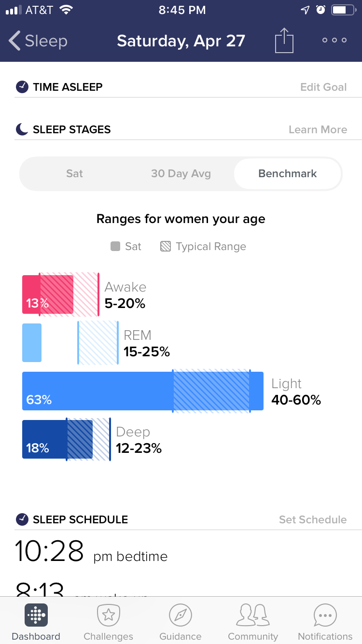Tap the REM sleep bar
Viewport: 362px width, 644px height.
(x=32, y=343)
